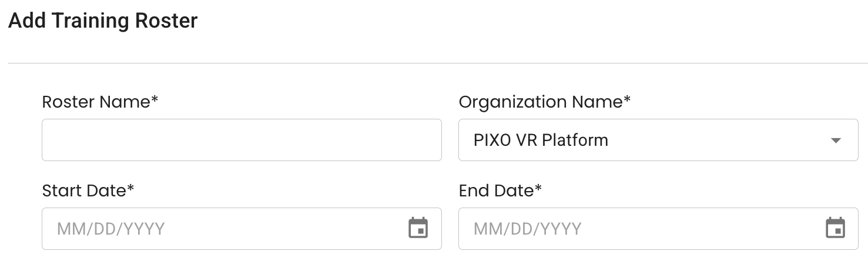
Task: Open the End Date calendar picker icon
Action: point(835,228)
